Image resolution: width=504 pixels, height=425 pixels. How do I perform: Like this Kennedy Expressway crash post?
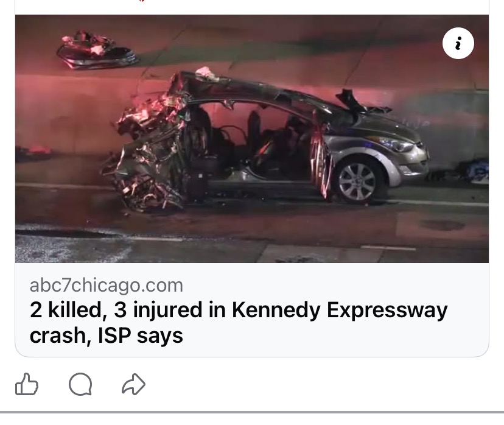pyautogui.click(x=27, y=384)
